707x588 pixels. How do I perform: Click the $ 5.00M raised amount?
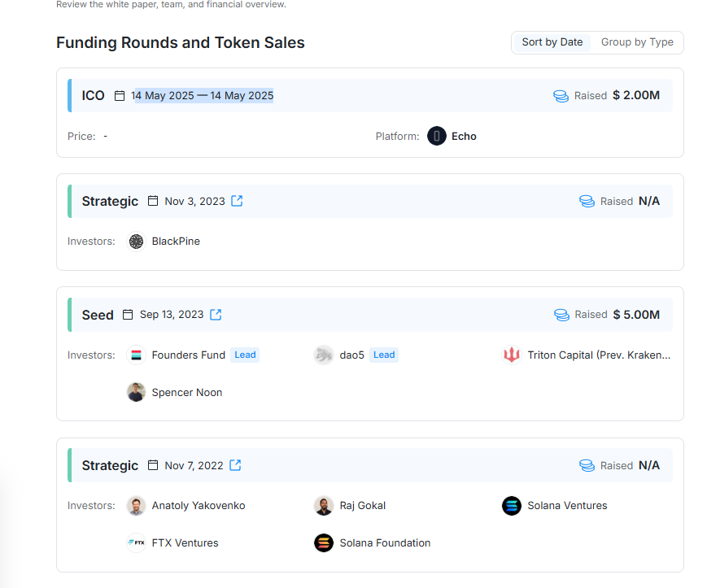point(635,315)
